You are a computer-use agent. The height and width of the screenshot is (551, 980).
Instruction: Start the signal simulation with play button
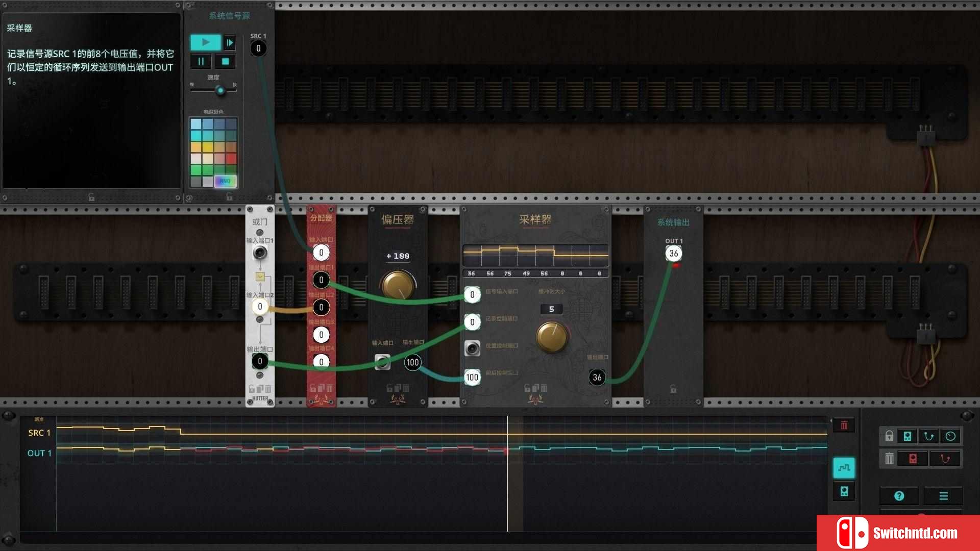(205, 42)
